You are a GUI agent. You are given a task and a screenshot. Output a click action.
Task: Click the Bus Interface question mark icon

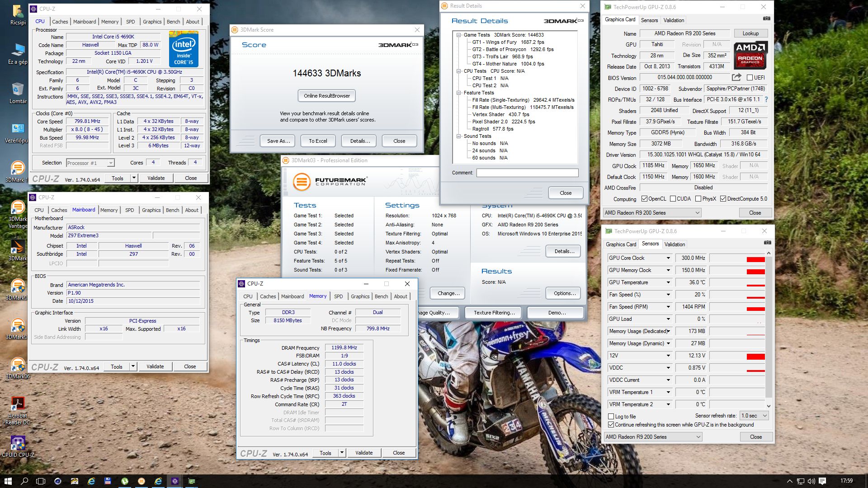point(766,99)
